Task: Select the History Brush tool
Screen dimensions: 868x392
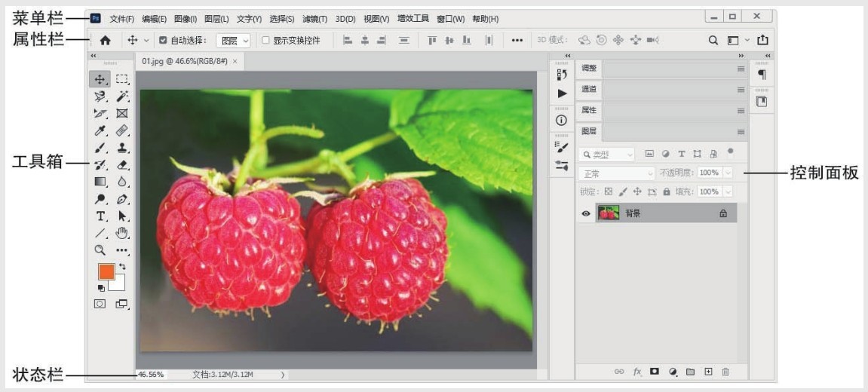Action: (100, 164)
